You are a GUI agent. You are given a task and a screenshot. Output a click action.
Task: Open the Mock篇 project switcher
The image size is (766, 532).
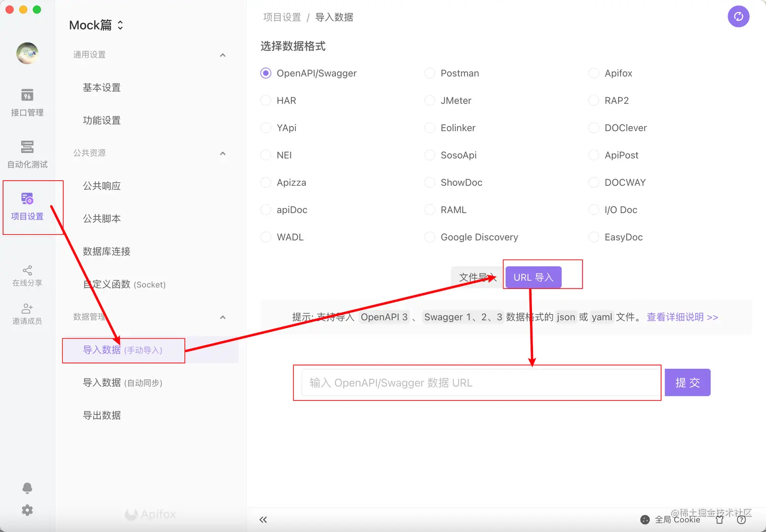[96, 25]
